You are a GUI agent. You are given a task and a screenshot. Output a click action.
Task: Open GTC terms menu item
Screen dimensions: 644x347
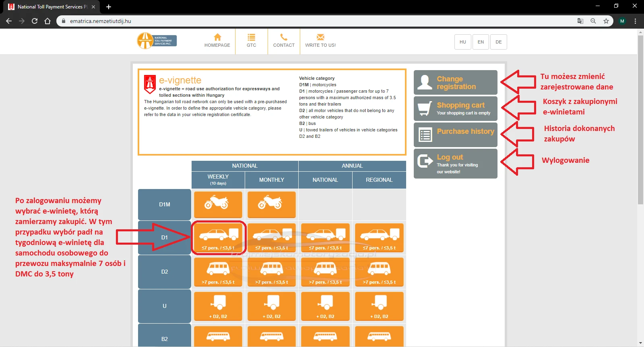tap(252, 41)
